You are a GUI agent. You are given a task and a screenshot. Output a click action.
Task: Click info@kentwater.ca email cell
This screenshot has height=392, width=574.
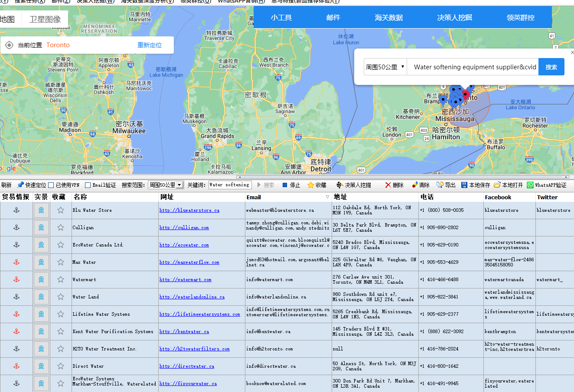(288, 331)
